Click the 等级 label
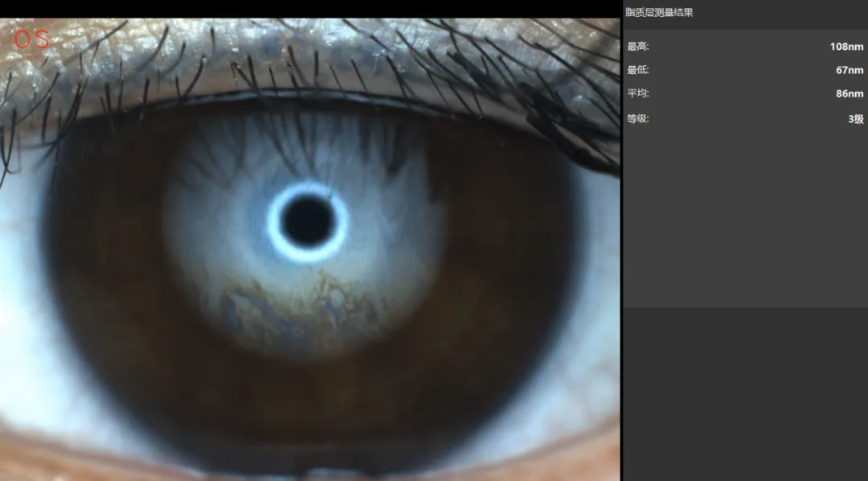The image size is (868, 481). coord(637,118)
